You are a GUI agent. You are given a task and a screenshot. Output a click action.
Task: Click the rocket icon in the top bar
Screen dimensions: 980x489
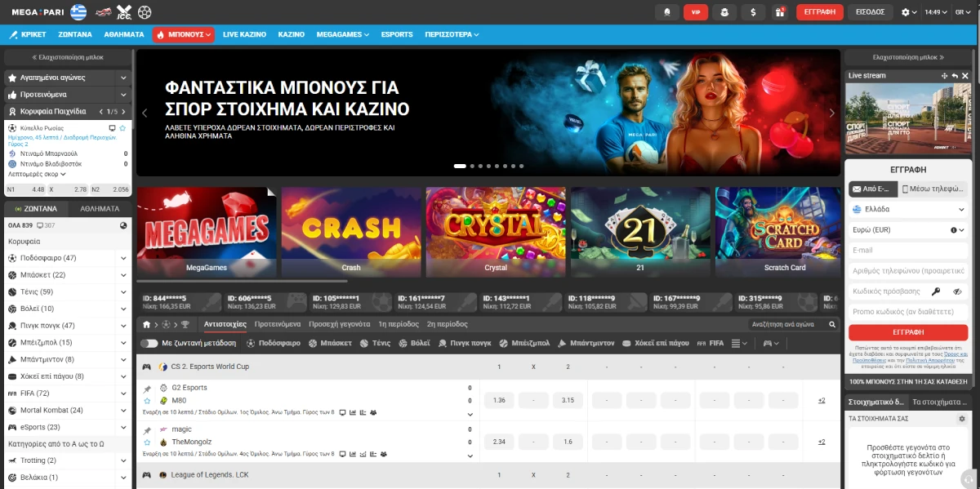pyautogui.click(x=666, y=12)
